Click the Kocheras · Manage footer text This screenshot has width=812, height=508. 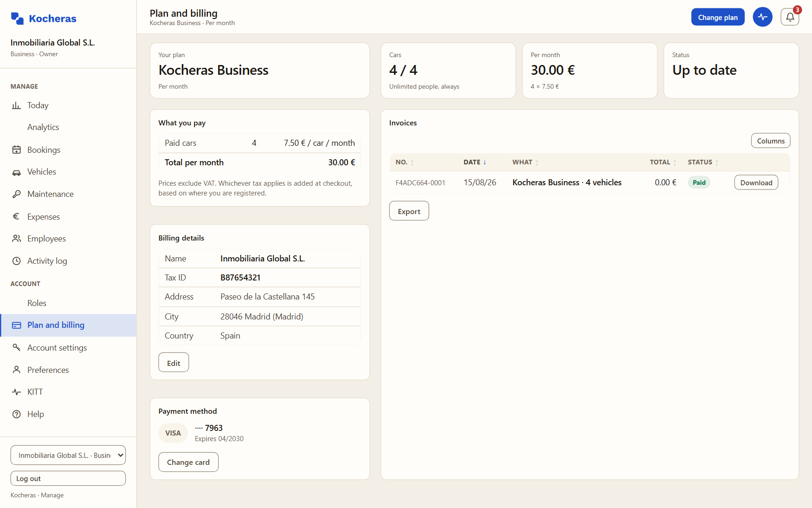point(37,495)
